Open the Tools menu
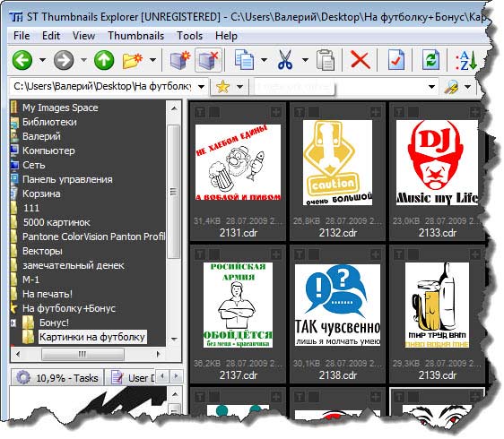This screenshot has width=504, height=439. coord(189,36)
